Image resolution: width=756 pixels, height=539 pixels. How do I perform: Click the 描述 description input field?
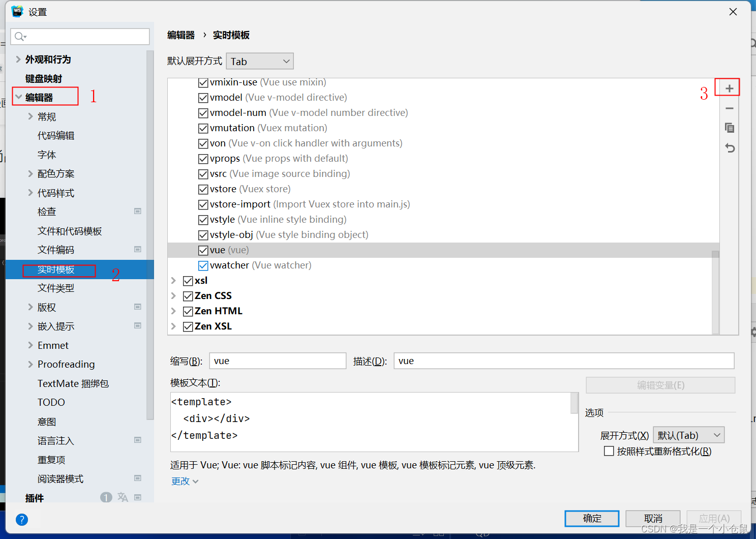tap(564, 361)
